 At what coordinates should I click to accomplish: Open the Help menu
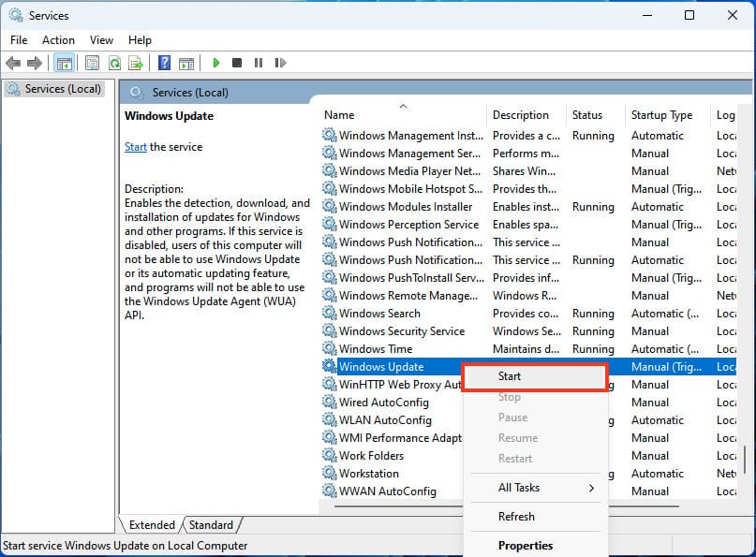(x=140, y=40)
